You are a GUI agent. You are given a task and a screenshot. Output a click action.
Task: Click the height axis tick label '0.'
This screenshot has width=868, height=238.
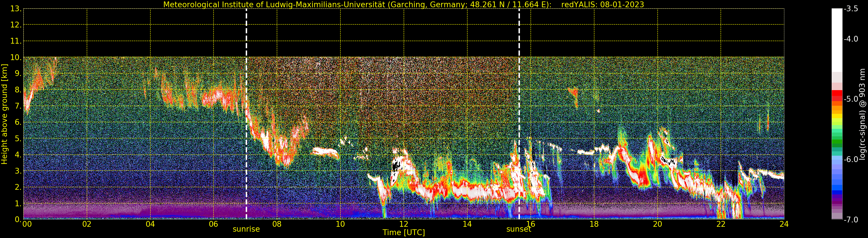(18, 220)
